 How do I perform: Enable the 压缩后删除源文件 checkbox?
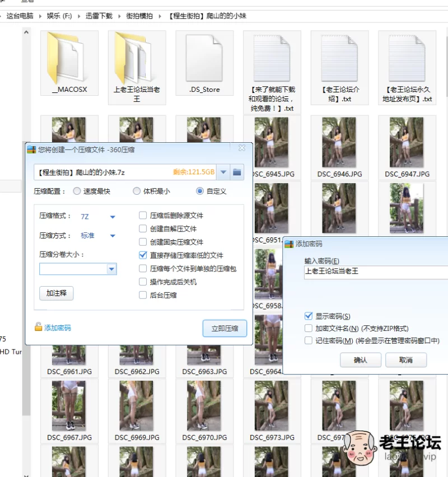coord(143,215)
